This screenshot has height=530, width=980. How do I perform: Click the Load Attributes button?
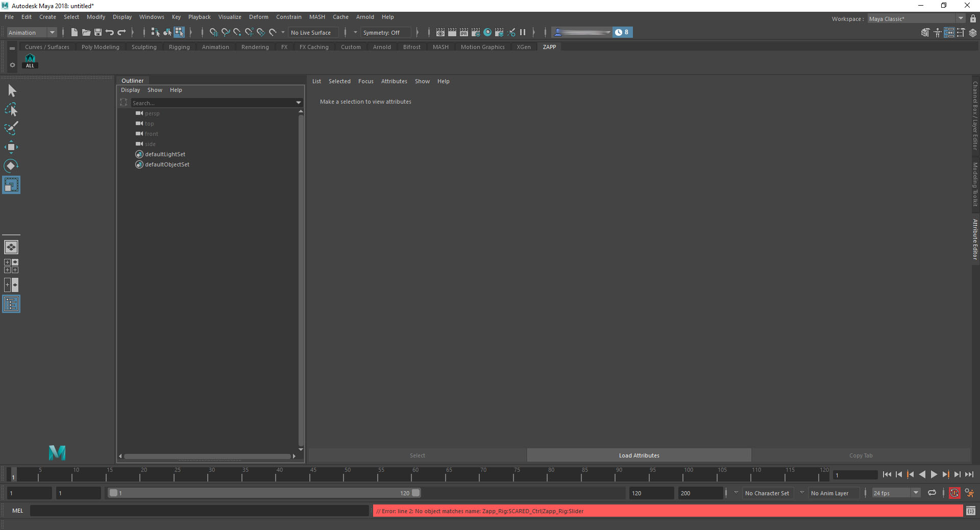pos(639,455)
